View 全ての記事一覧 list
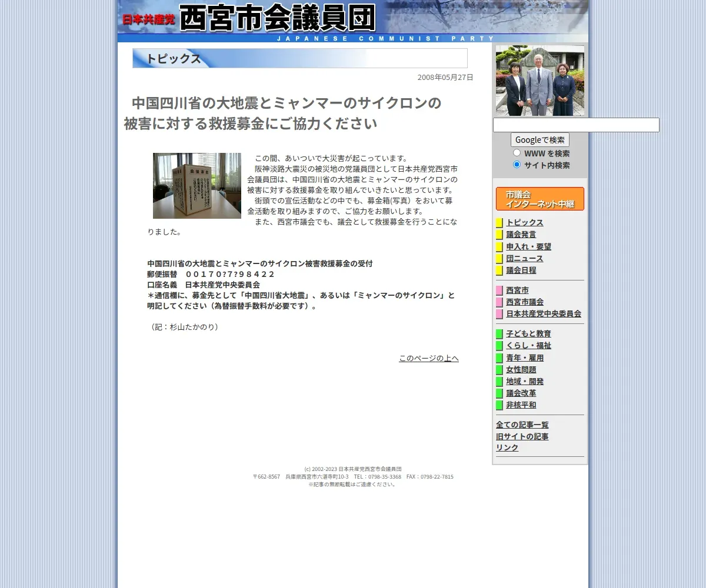 522,425
